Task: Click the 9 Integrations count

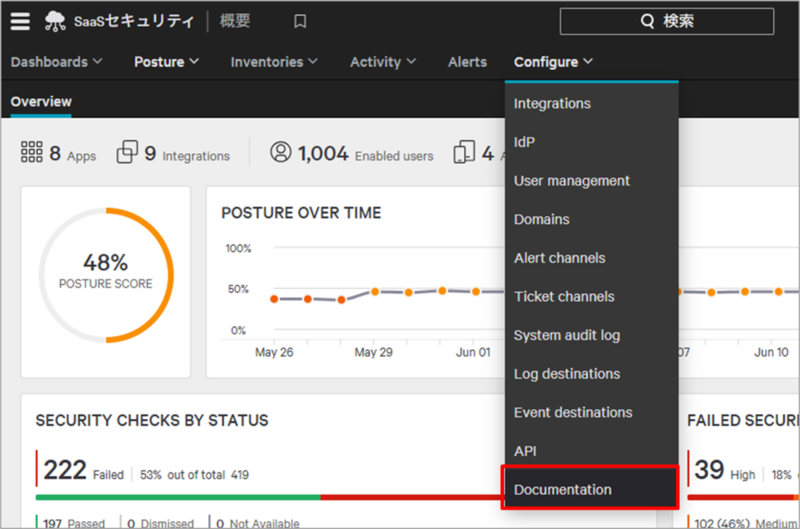Action: click(187, 153)
